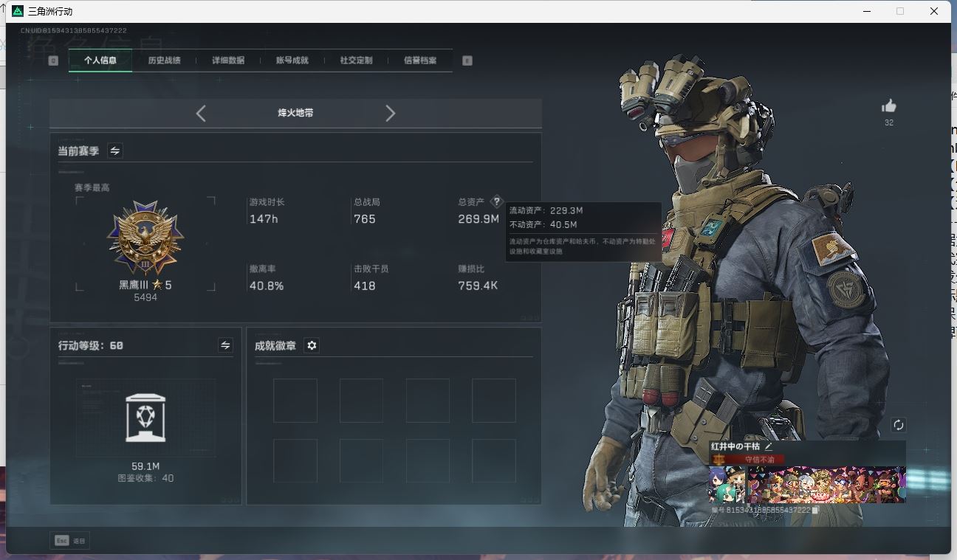Click the pencil icon to edit nickname
The height and width of the screenshot is (560, 957).
pyautogui.click(x=769, y=446)
